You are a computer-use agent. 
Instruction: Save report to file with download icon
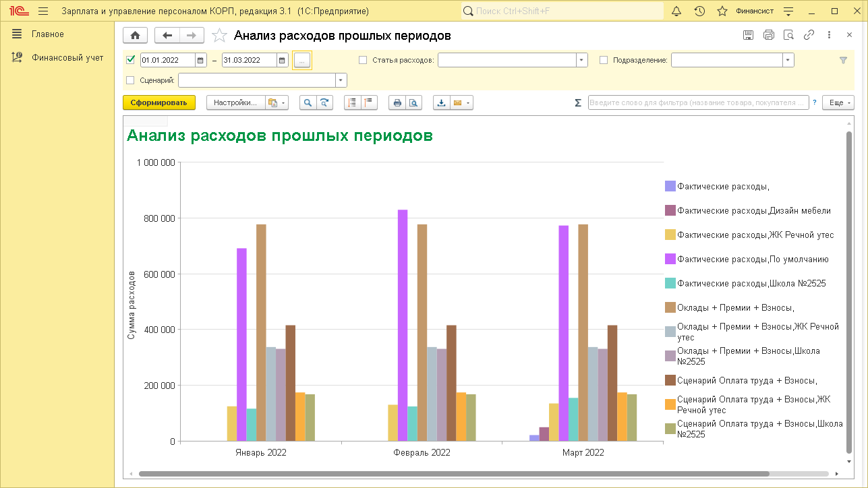(442, 102)
